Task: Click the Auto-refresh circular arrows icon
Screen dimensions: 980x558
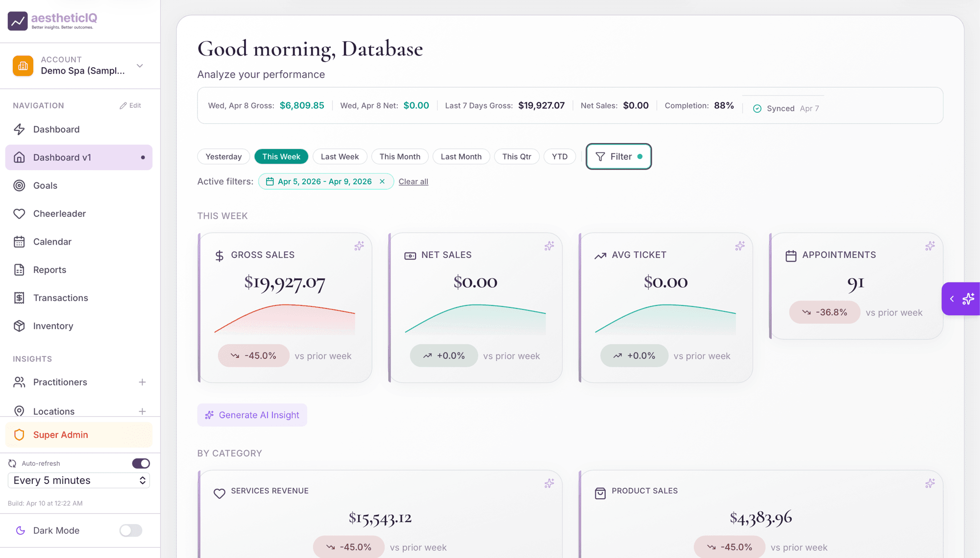Action: [12, 463]
